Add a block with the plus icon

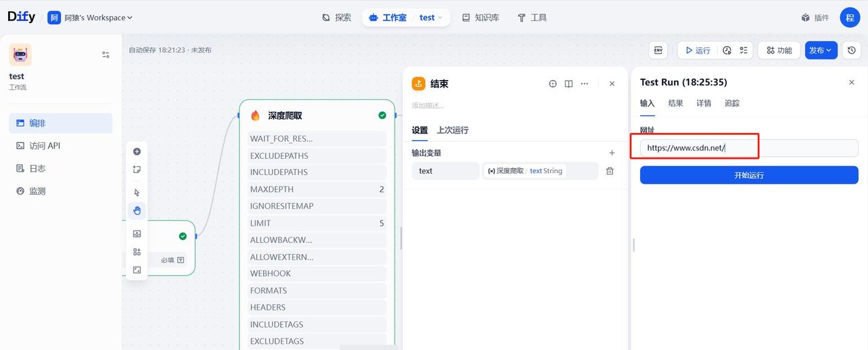click(137, 151)
